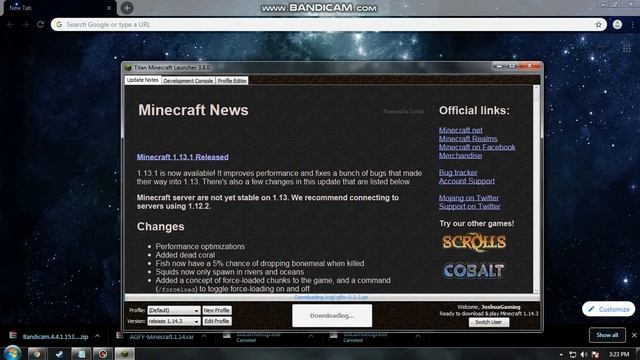Viewport: 640px width, 360px height.
Task: Open the Profile dropdown showing (Default)
Action: tap(173, 310)
